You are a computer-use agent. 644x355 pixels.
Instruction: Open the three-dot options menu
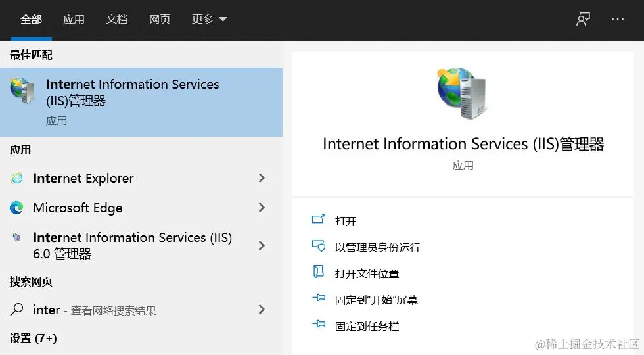[617, 19]
